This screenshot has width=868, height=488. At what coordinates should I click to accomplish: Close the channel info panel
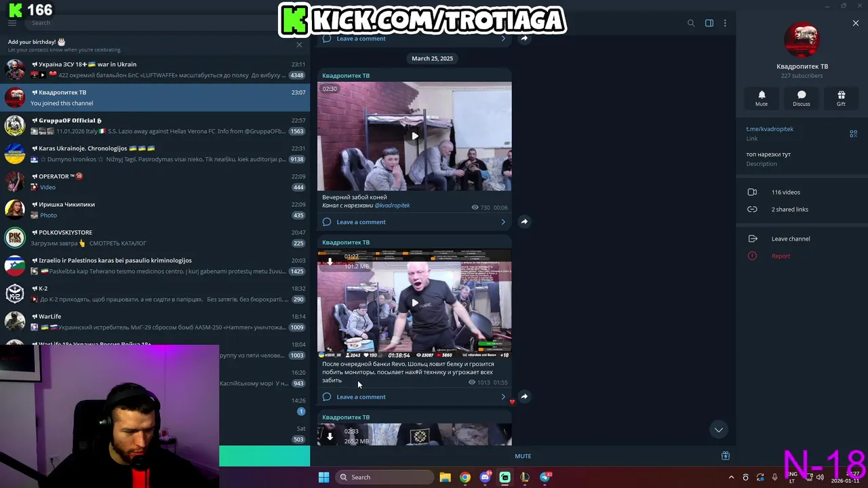click(x=856, y=23)
